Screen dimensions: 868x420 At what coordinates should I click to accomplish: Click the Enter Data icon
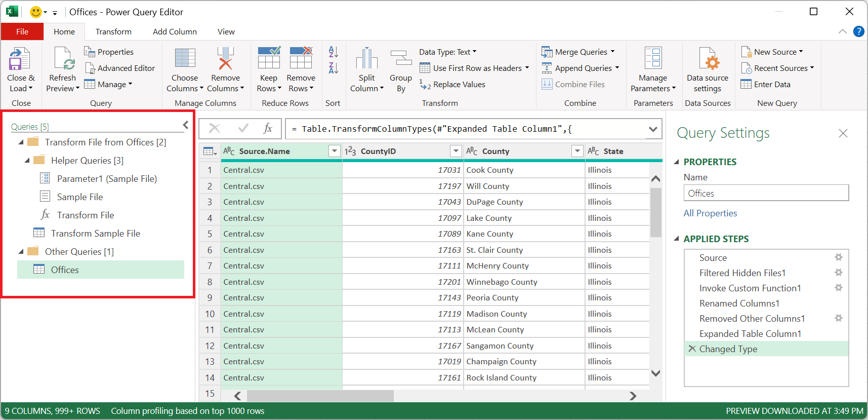(x=746, y=84)
